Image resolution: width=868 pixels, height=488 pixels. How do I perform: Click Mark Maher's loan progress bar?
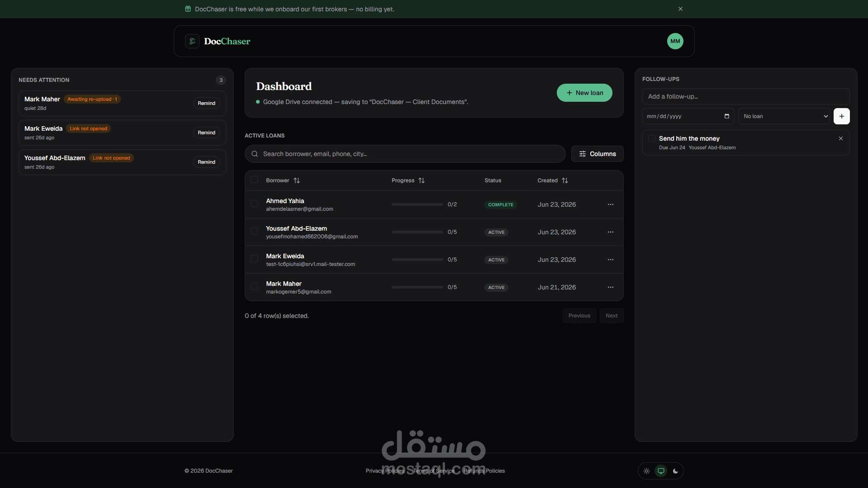pos(417,287)
